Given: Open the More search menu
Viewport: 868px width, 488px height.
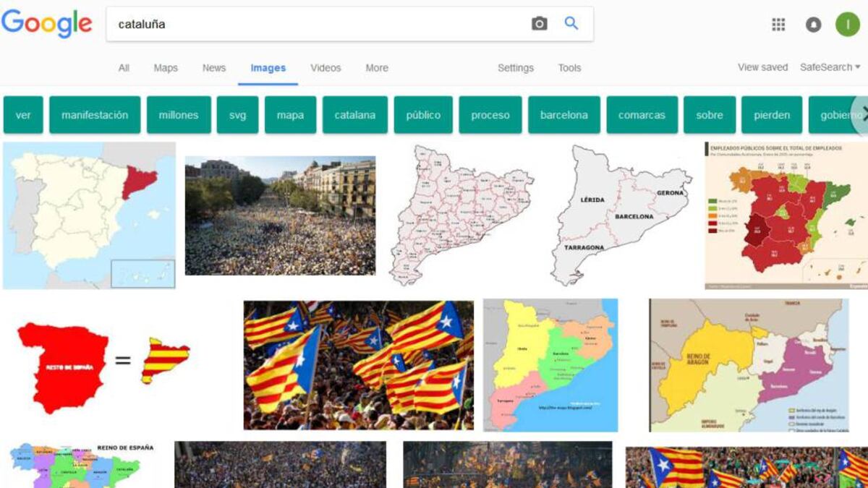Looking at the screenshot, I should point(377,68).
